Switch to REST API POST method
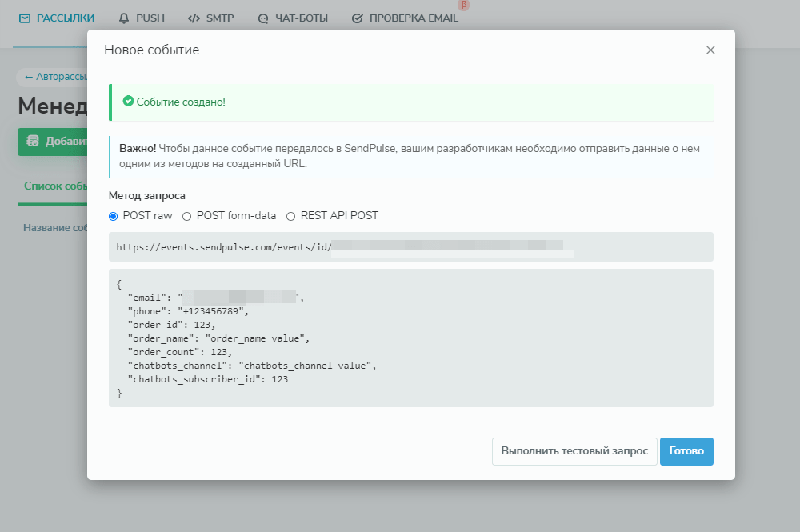Viewport: 800px width, 532px height. click(x=291, y=216)
